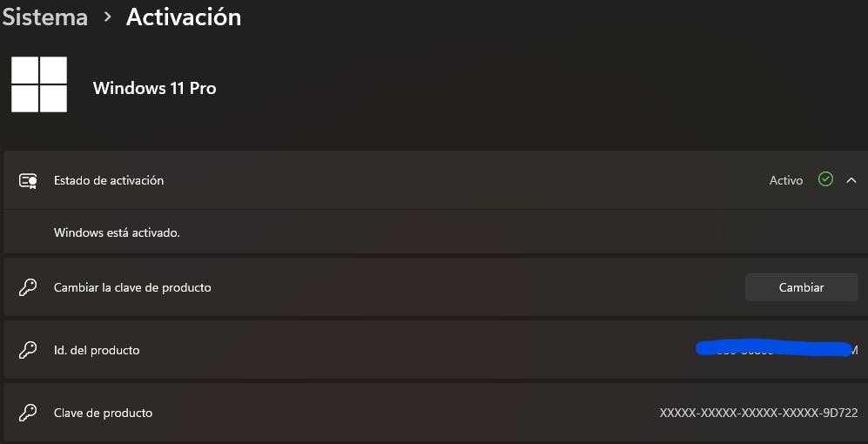Click the key icon beside Cambiar la clave
Screen dimensions: 868x444
tap(28, 287)
